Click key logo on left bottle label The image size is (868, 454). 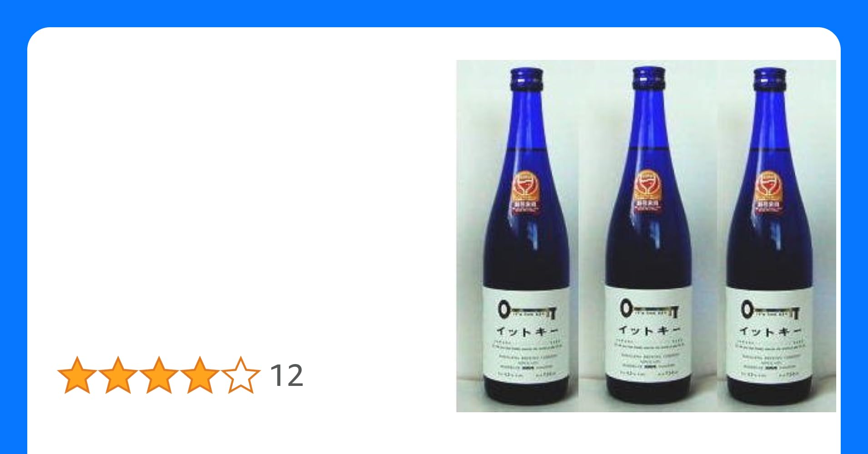pos(527,310)
